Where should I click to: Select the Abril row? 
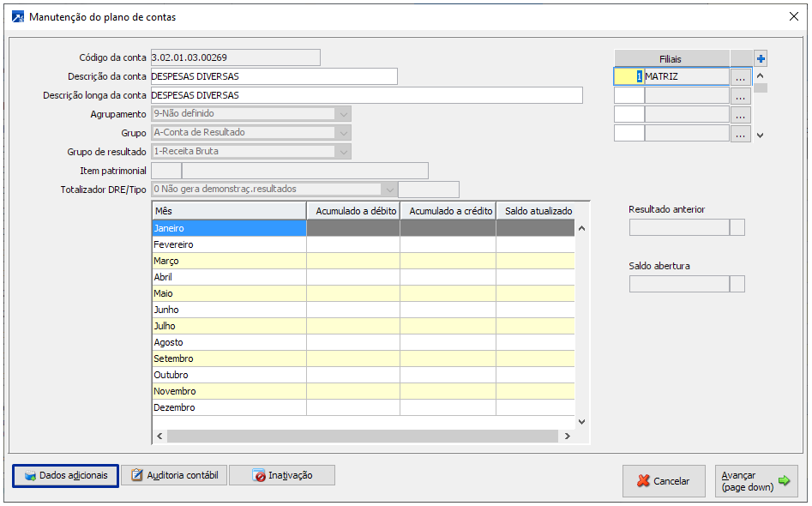[x=363, y=277]
